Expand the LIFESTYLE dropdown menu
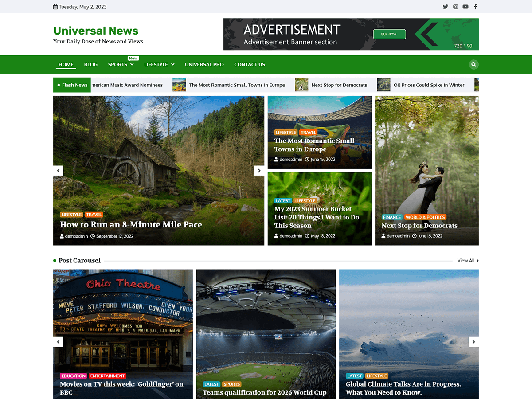Viewport: 532px width, 399px height. coord(159,64)
